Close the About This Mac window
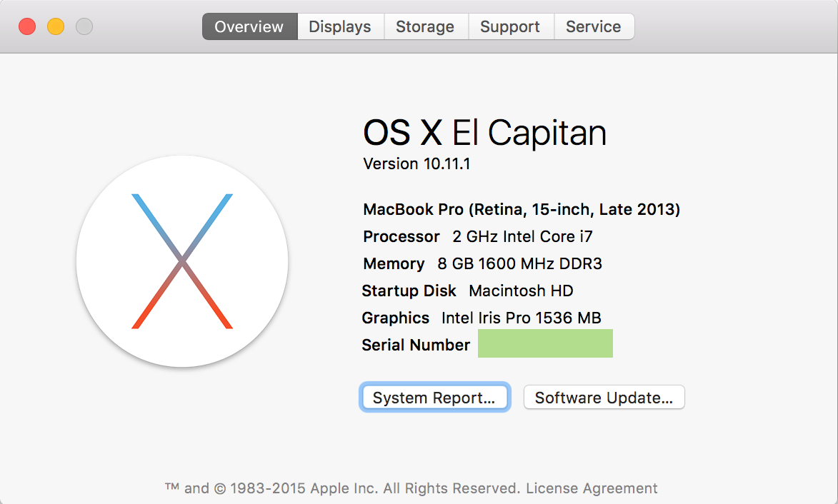838x504 pixels. tap(27, 27)
